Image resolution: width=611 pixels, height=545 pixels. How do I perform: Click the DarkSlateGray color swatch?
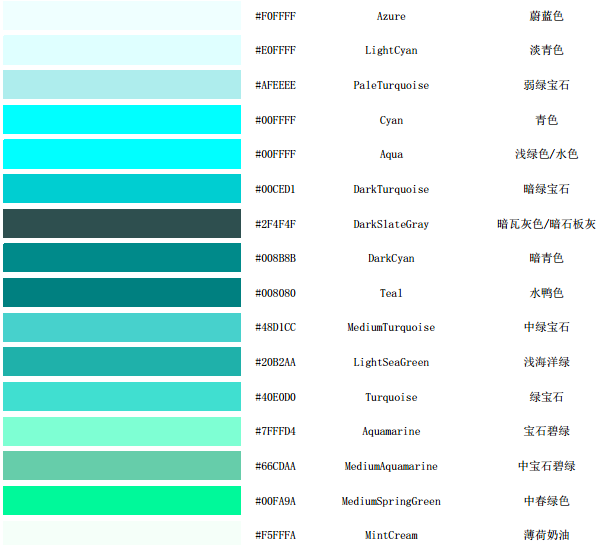[x=122, y=223]
